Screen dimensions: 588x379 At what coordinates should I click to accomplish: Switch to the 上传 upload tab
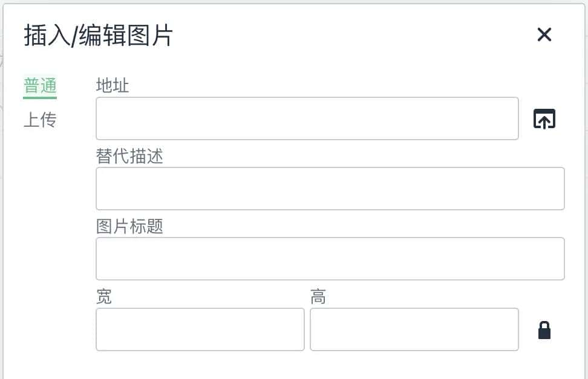[x=39, y=119]
